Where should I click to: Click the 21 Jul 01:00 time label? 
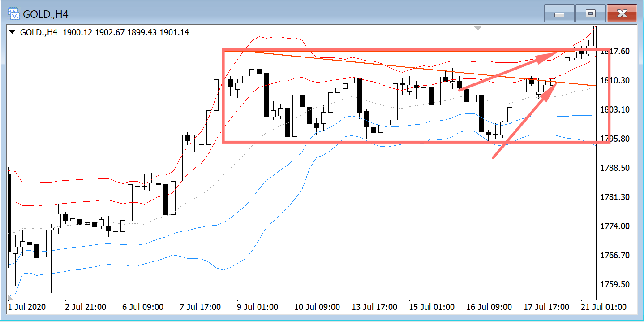point(605,307)
